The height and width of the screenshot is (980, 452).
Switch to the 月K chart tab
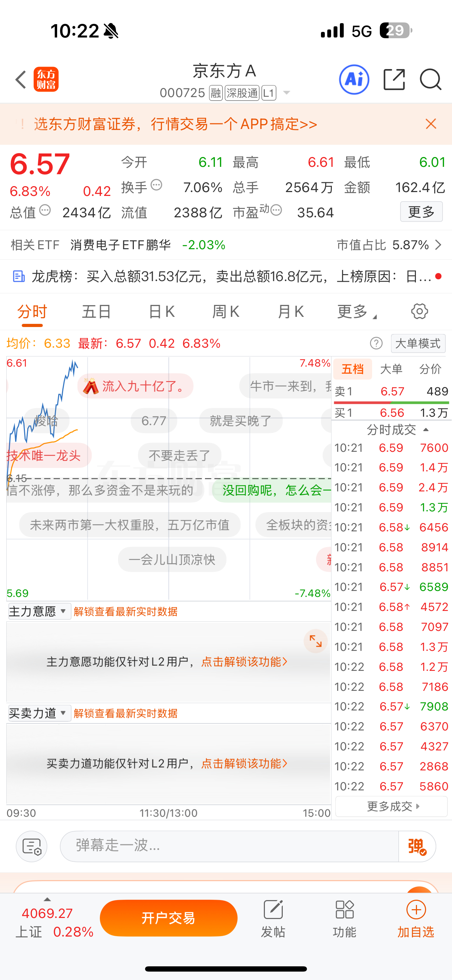click(291, 312)
